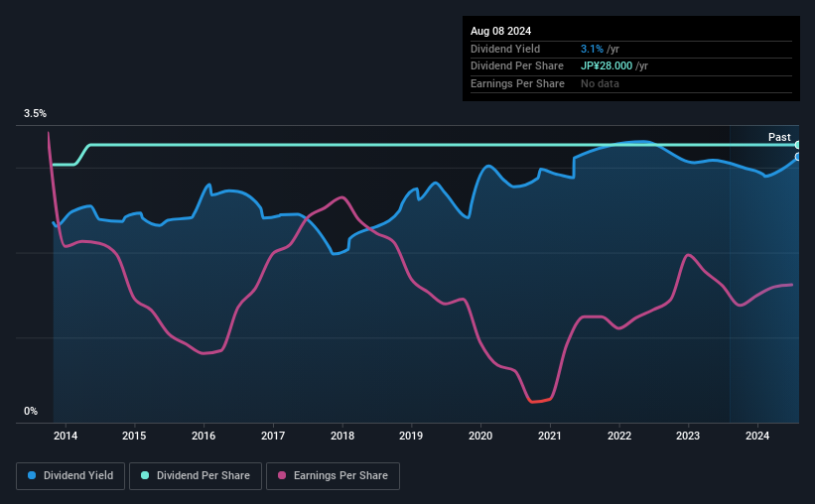Screen dimensions: 815x504
Task: Click the pink Earnings Per Share legend dot
Action: [x=282, y=475]
